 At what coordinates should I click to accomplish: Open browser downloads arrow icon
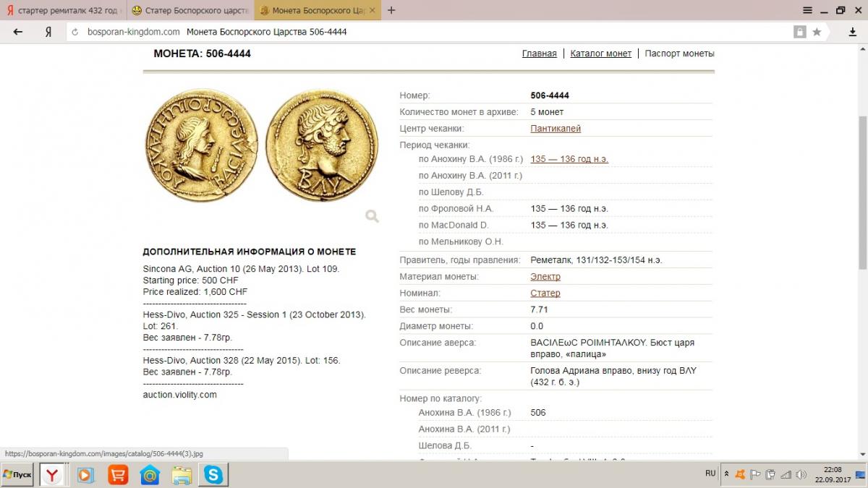point(853,32)
